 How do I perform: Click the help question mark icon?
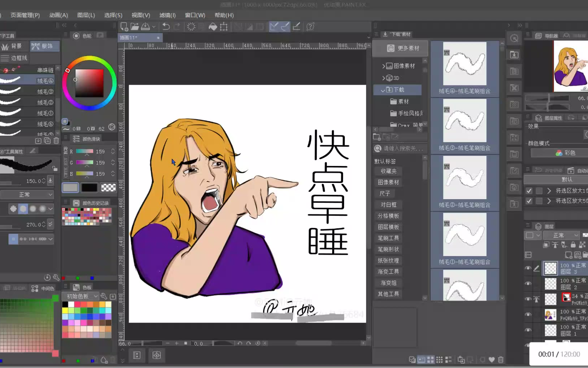pos(310,27)
